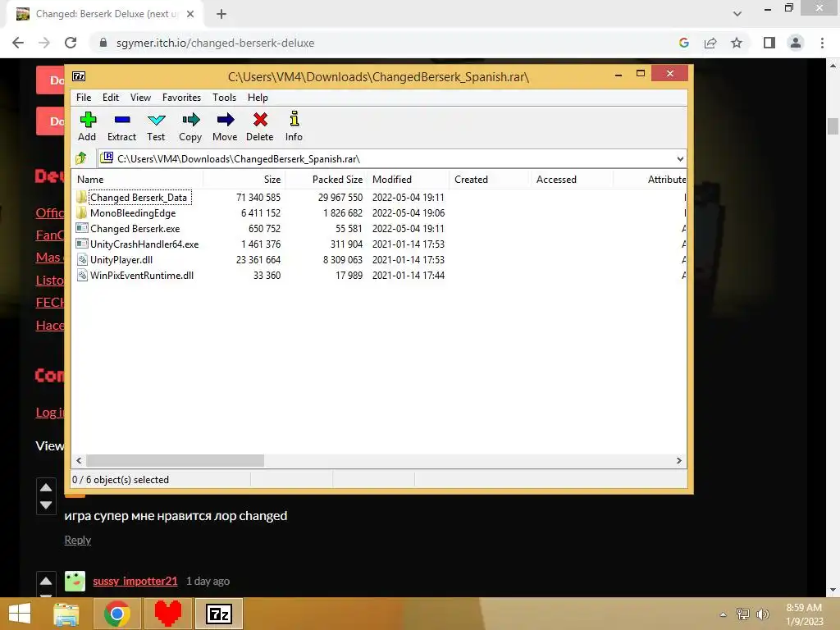This screenshot has width=840, height=630.
Task: Close the Changed: Berserk Deluxe browser tab
Action: pyautogui.click(x=190, y=14)
